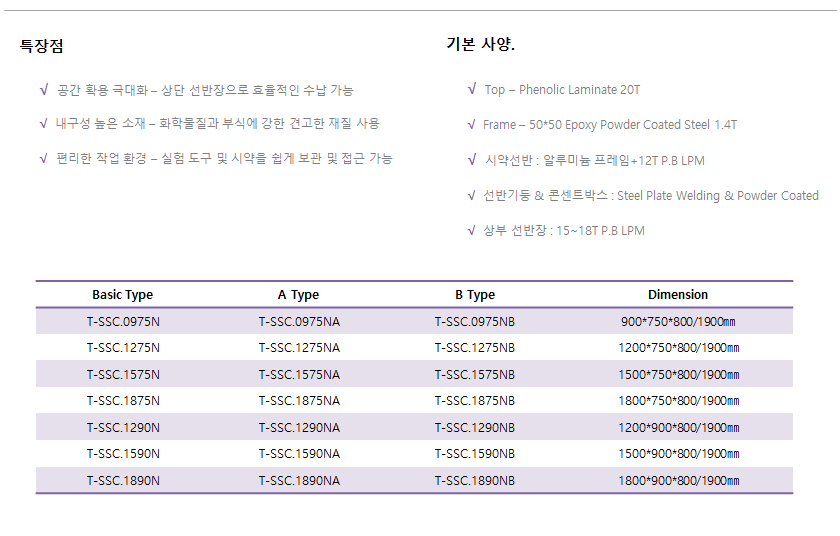Screen dimensions: 840x536
Task: Click checkmark beside 편리한 작업 환경 feature
Action: coord(43,158)
